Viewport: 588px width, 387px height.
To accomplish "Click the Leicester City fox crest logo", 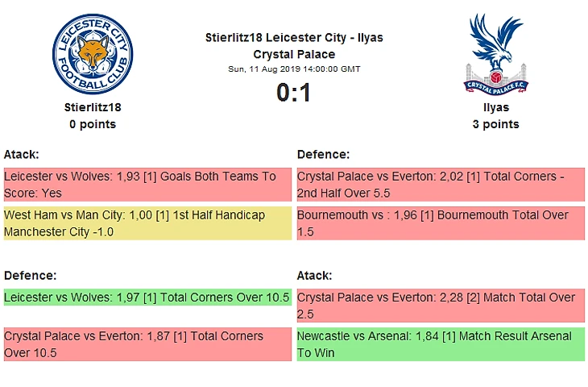I will 93,56.
